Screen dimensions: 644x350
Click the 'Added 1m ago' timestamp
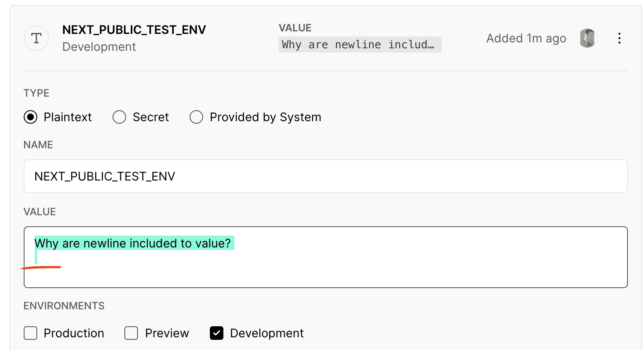(x=526, y=38)
